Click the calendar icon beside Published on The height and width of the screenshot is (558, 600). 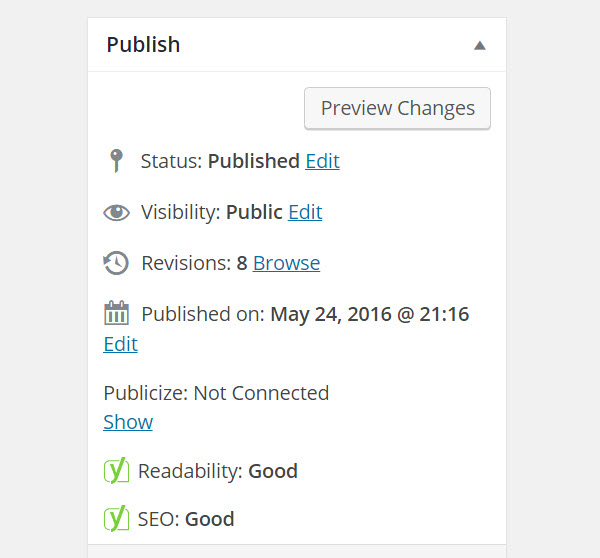[x=116, y=313]
